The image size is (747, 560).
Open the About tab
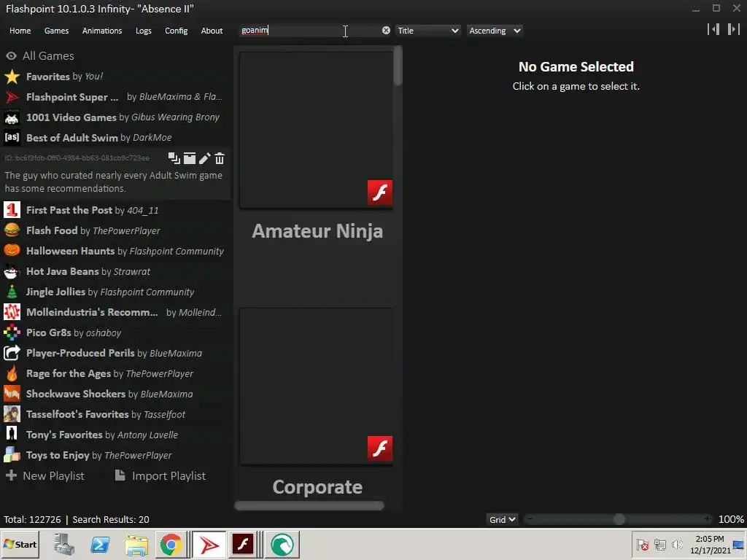[x=212, y=31]
